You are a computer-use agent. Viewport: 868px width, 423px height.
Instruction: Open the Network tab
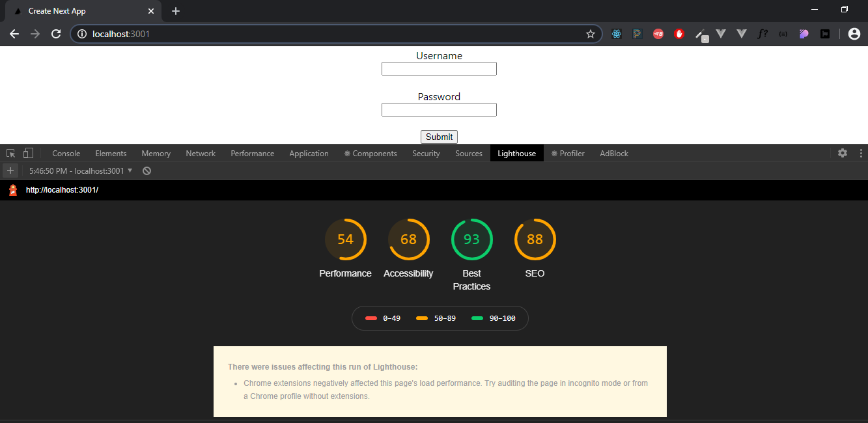pos(201,154)
